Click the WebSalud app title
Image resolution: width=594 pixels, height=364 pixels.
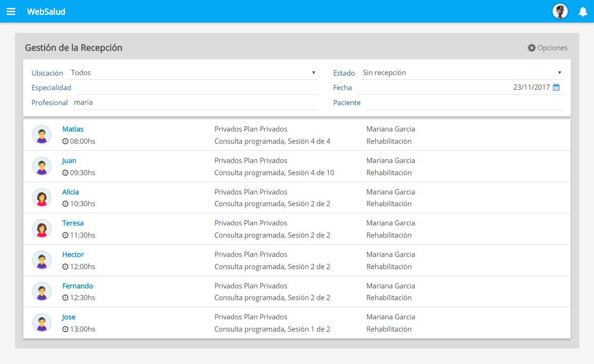click(x=46, y=12)
